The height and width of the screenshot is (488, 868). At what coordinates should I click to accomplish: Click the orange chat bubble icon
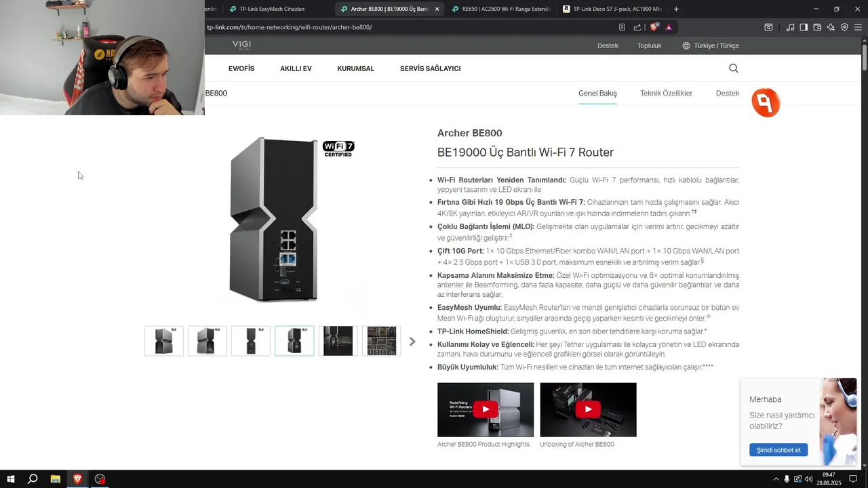tap(766, 103)
